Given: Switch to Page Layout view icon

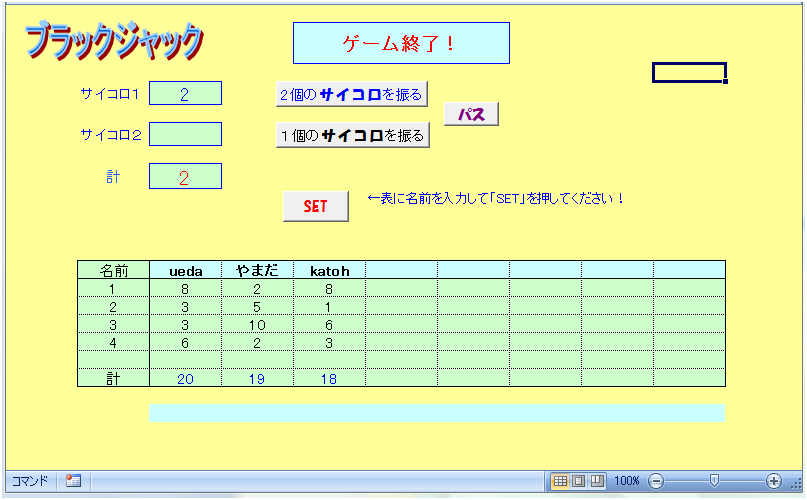Looking at the screenshot, I should coord(578,481).
